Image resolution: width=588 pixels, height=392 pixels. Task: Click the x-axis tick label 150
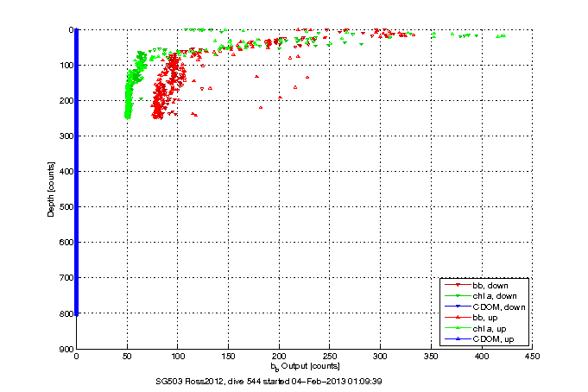[x=228, y=357]
